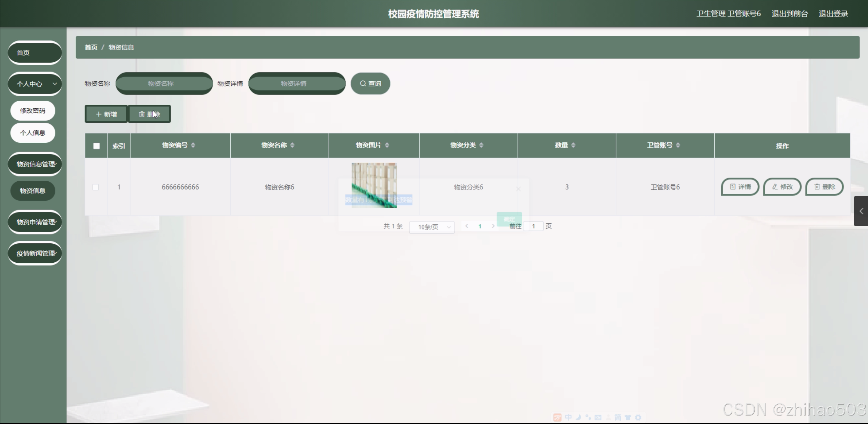
Task: Click next page arrow in pagination
Action: [493, 226]
